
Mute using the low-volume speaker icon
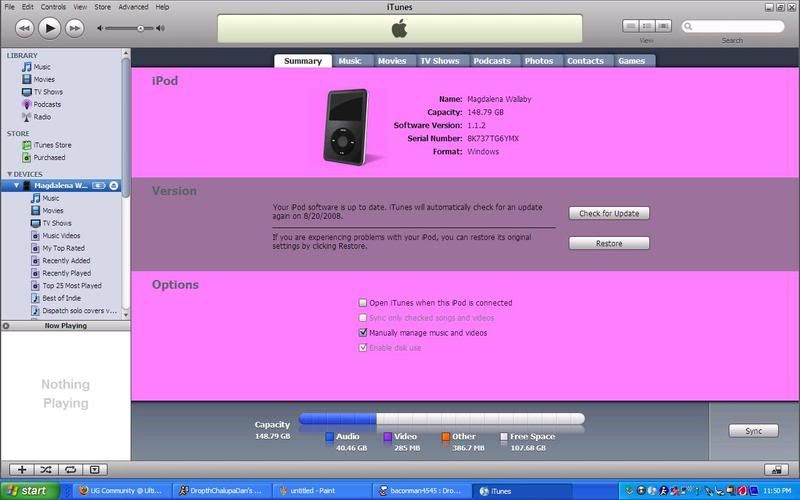(100, 29)
